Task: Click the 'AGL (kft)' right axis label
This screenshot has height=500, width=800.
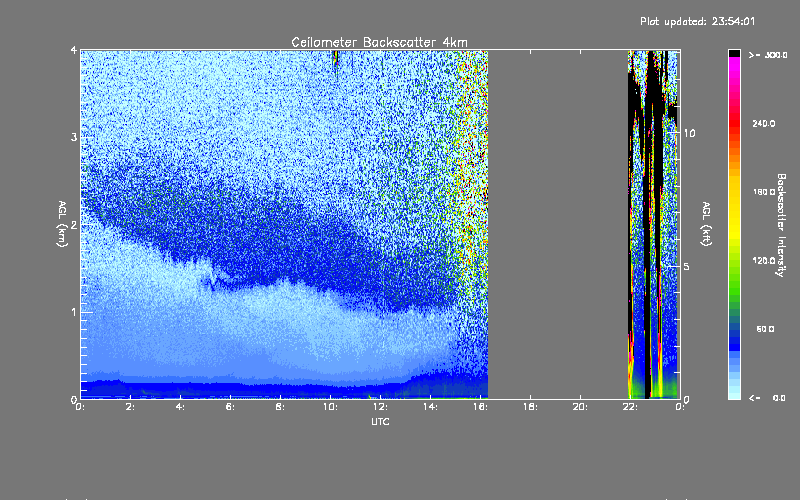Action: click(x=706, y=224)
